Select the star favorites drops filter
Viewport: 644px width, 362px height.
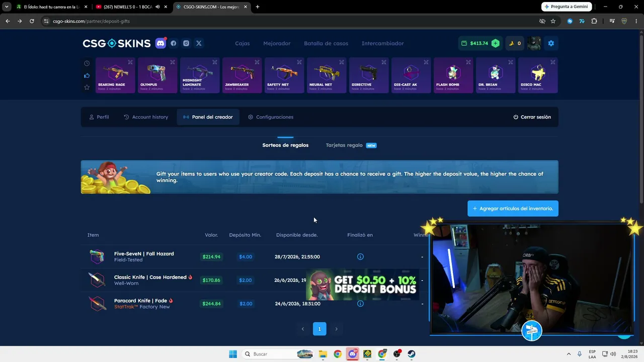pos(87,87)
